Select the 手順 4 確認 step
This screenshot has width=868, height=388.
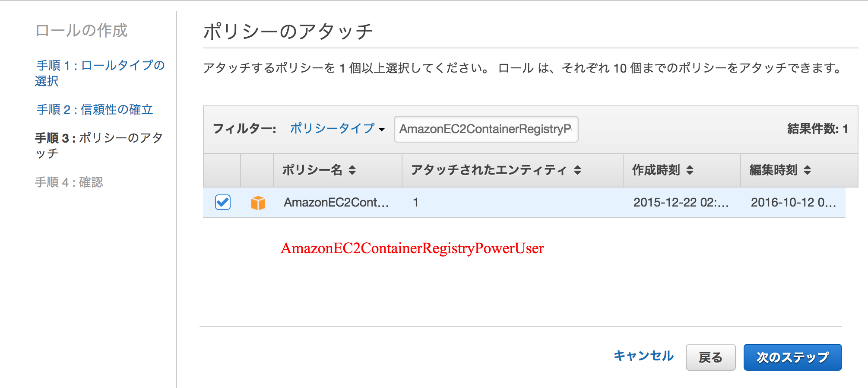70,182
